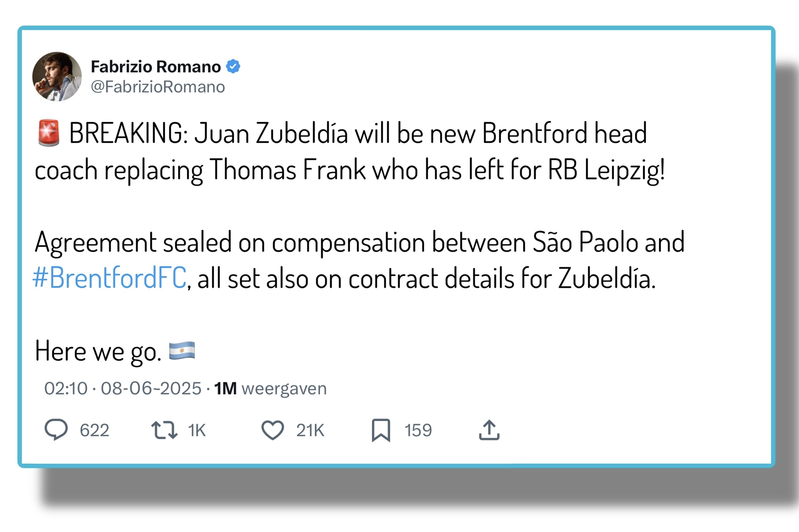Click the blue verified badge
799x532 pixels.
pyautogui.click(x=233, y=66)
